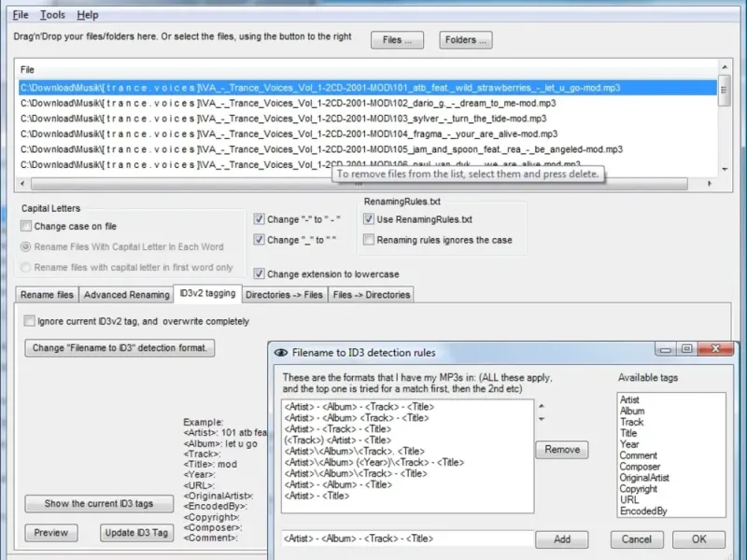This screenshot has height=560, width=747.
Task: Open the Directories -> Files tab
Action: click(285, 295)
